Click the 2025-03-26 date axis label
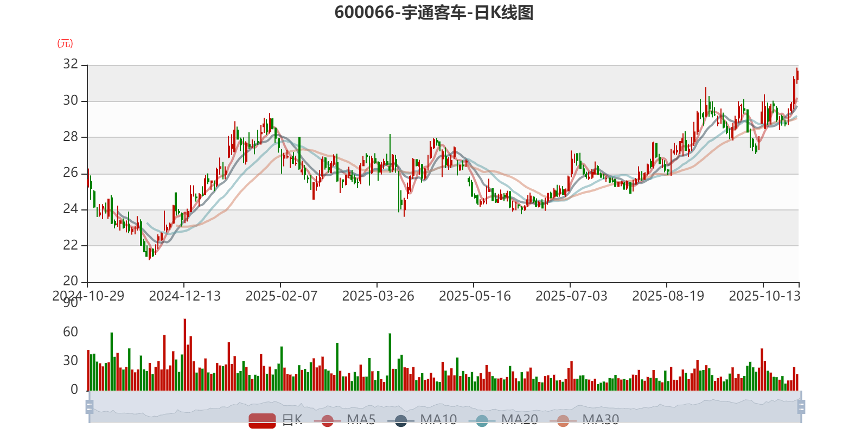The image size is (868, 434). 378,296
